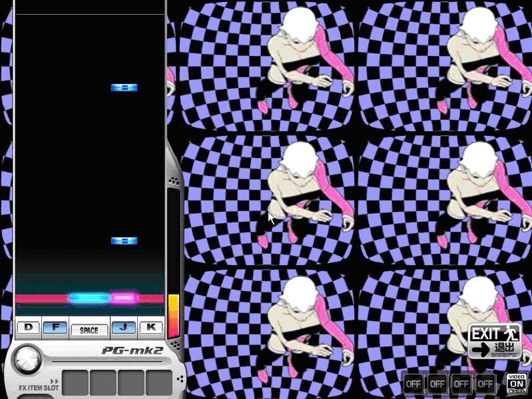This screenshot has height=399, width=532.
Task: Click the horizontal slider bar below PG-mk2
Action: tap(107, 361)
